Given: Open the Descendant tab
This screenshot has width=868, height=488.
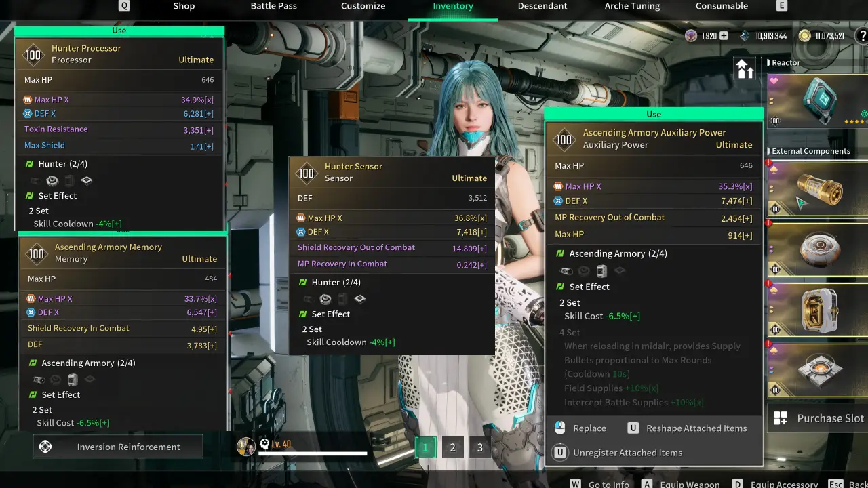Looking at the screenshot, I should click(x=542, y=7).
